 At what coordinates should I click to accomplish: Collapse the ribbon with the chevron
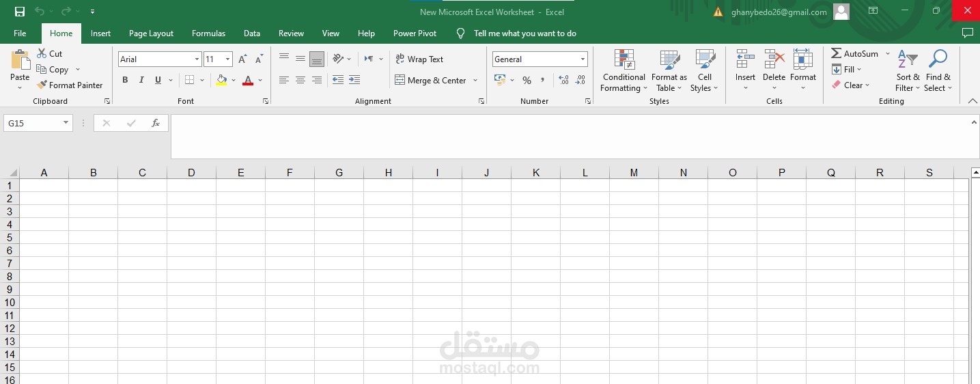tap(972, 100)
